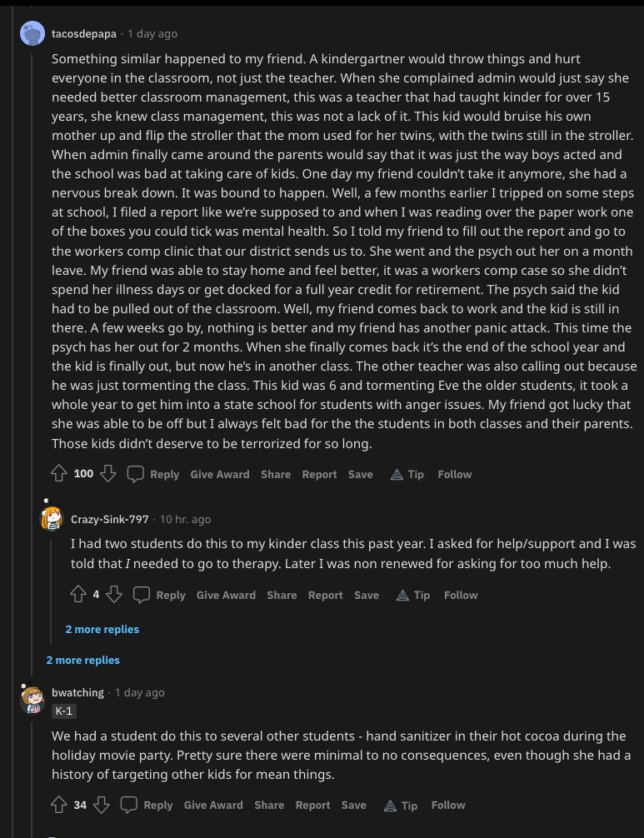Upvote Crazy-Sink-797's comment
Image resolution: width=644 pixels, height=838 pixels.
(x=78, y=594)
